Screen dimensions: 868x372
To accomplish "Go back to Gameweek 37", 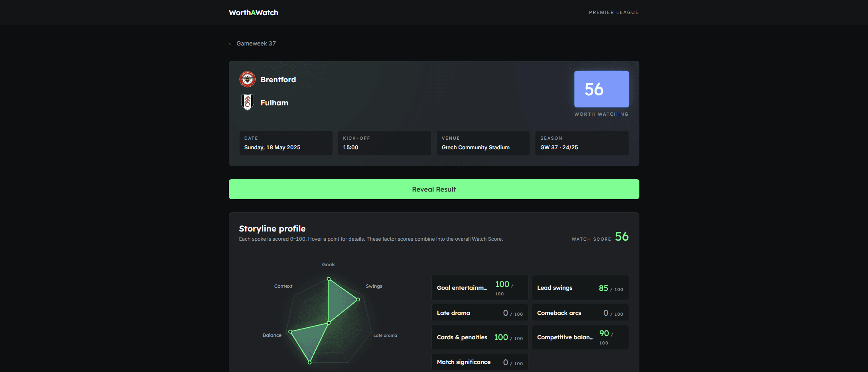I will (252, 44).
